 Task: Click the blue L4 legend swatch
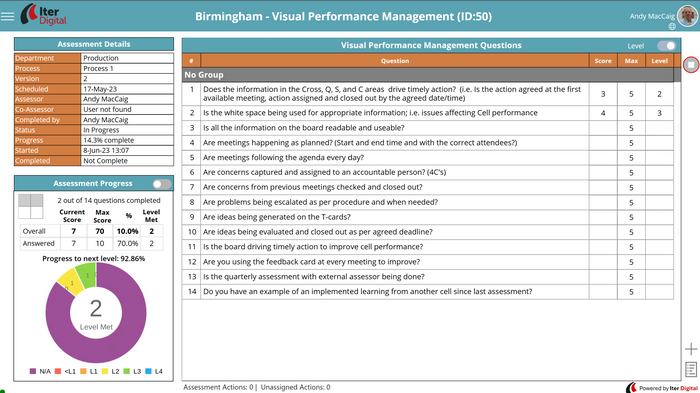pyautogui.click(x=148, y=371)
